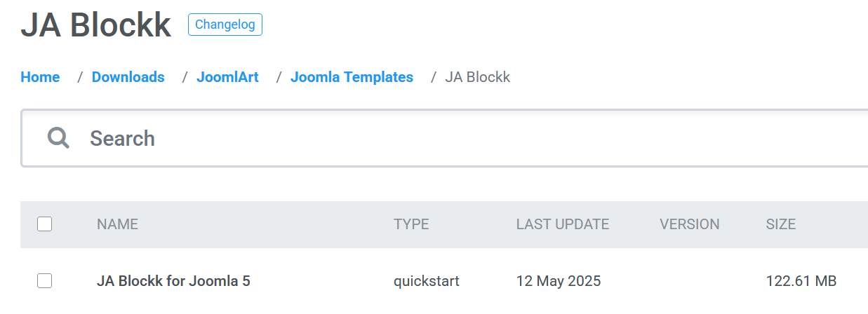Click the magnifier search icon
868x314 pixels.
(58, 138)
